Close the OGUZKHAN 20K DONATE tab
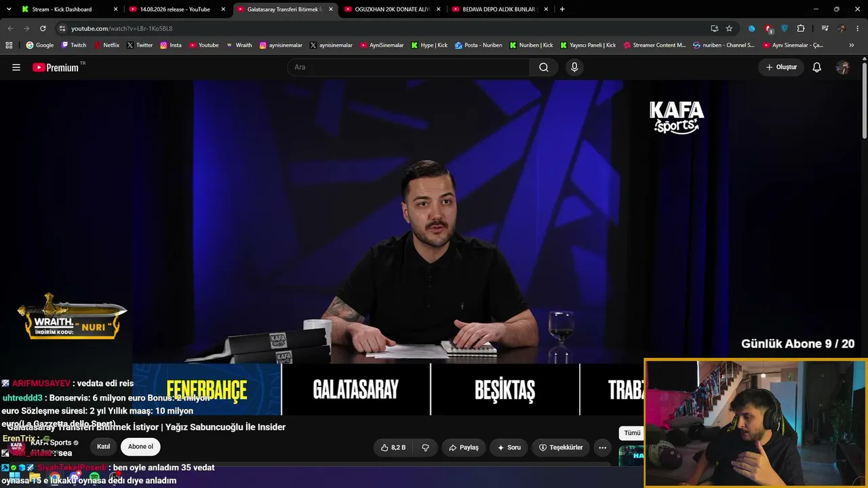 point(439,9)
